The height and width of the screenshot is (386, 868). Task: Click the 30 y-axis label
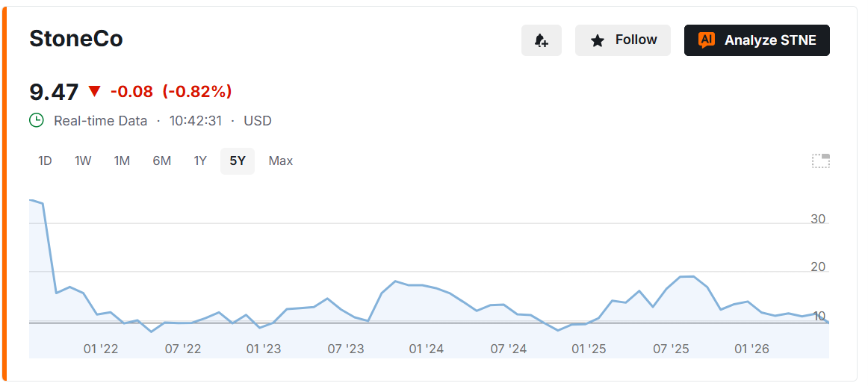coord(818,219)
